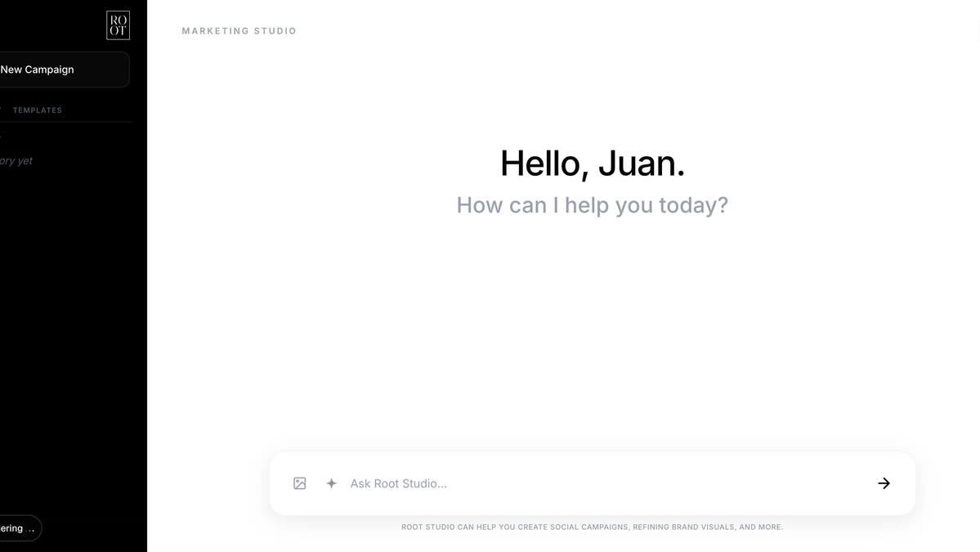Image resolution: width=980 pixels, height=552 pixels.
Task: Tap the ROOT brand mark at the top left
Action: click(117, 25)
